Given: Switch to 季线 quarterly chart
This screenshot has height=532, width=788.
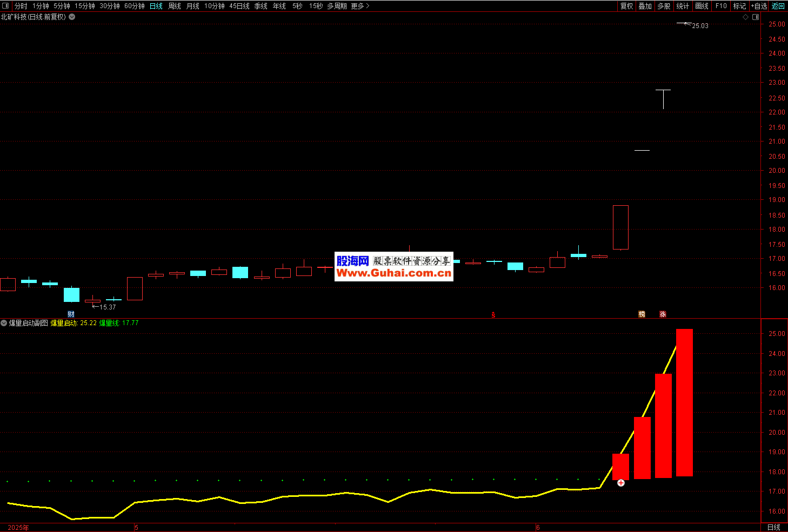Looking at the screenshot, I should click(261, 6).
